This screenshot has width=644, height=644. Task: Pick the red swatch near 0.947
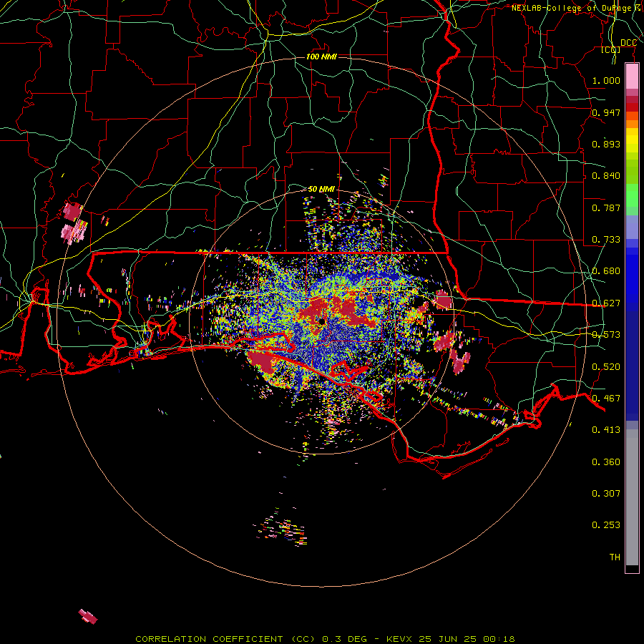pyautogui.click(x=632, y=107)
